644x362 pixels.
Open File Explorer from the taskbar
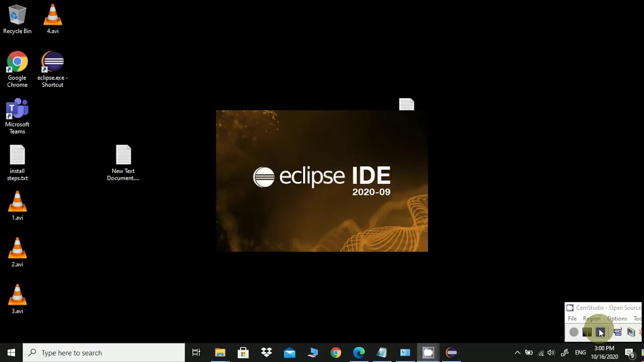[220, 352]
